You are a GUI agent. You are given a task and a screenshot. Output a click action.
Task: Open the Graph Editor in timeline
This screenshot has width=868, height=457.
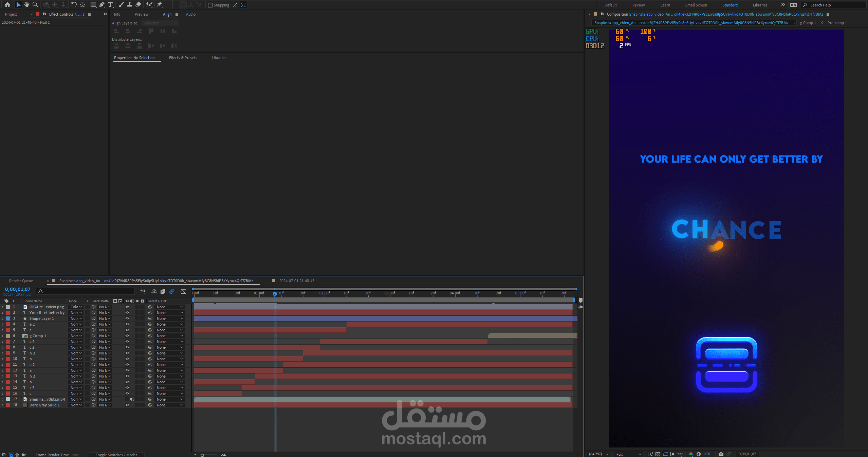click(x=183, y=291)
